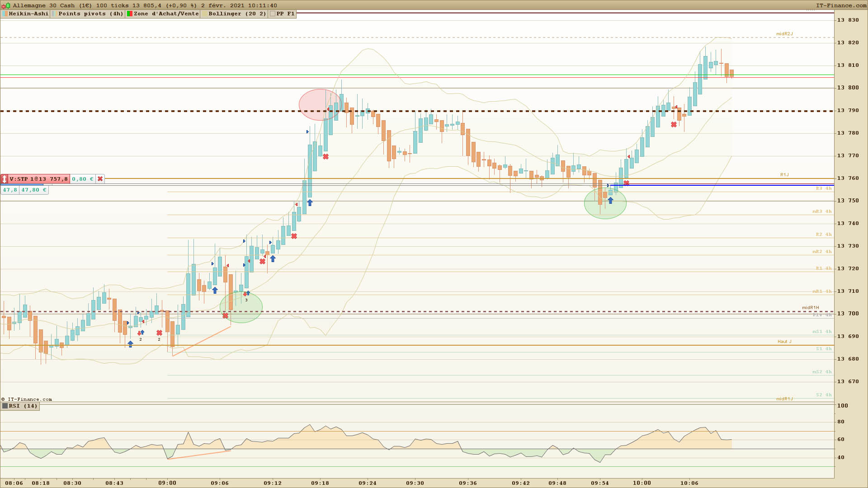The image size is (868, 488).
Task: Click the red X marker near 13 770 at 09:18
Action: 325,157
